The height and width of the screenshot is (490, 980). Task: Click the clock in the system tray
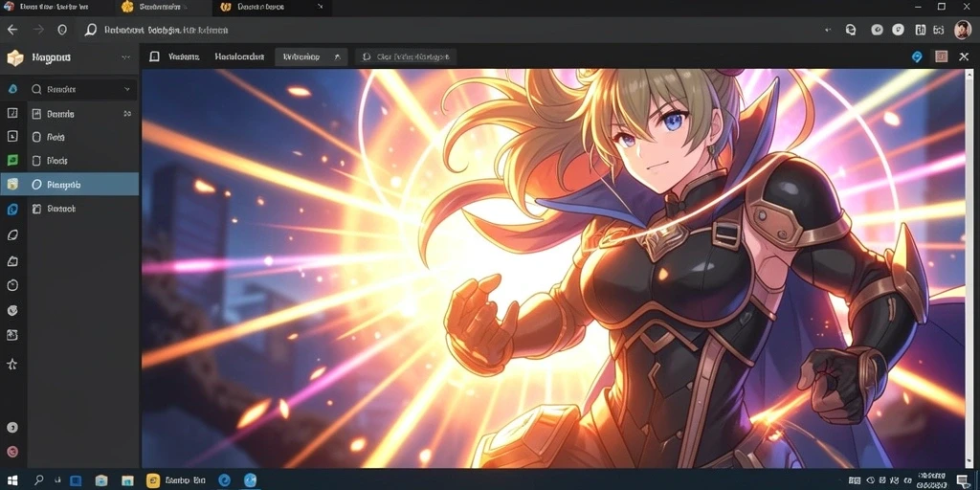tap(933, 480)
